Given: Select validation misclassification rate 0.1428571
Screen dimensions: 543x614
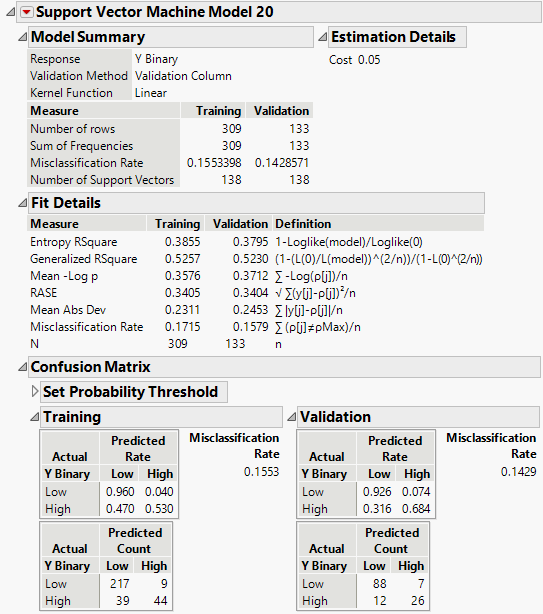Looking at the screenshot, I should click(x=282, y=163).
